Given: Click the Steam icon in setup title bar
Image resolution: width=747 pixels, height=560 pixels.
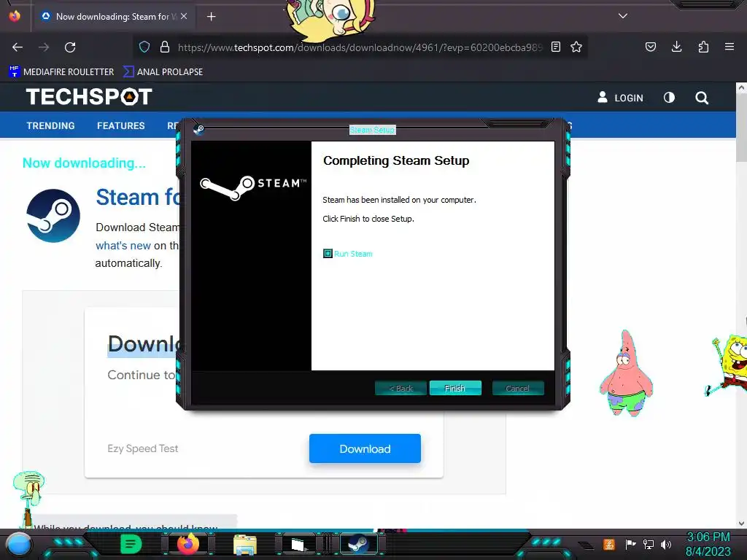Looking at the screenshot, I should click(x=198, y=129).
